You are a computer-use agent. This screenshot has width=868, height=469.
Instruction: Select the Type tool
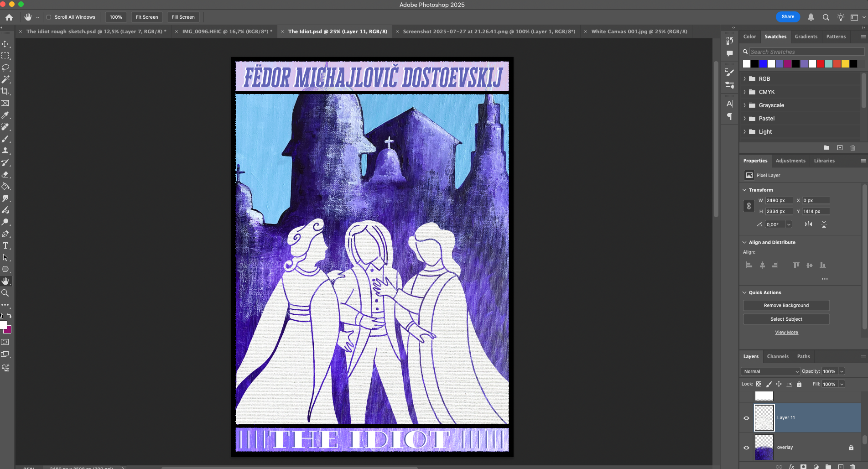click(x=6, y=245)
